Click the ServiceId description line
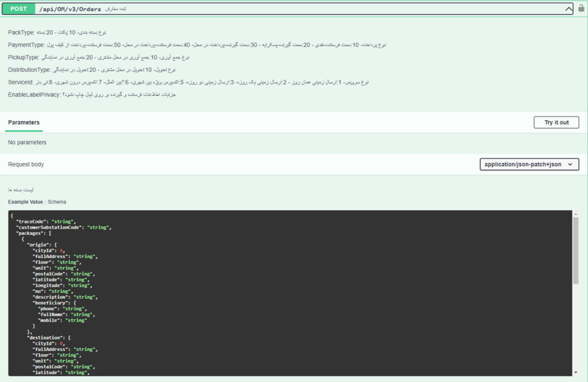 pos(188,82)
